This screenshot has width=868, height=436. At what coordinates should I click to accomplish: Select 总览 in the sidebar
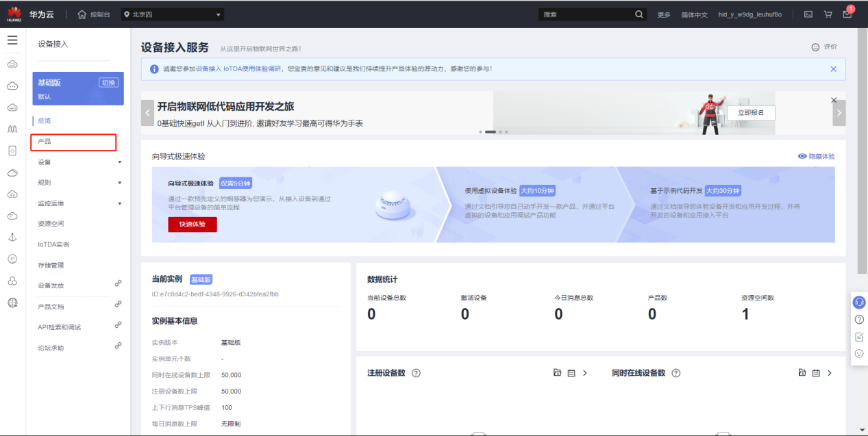tap(45, 120)
